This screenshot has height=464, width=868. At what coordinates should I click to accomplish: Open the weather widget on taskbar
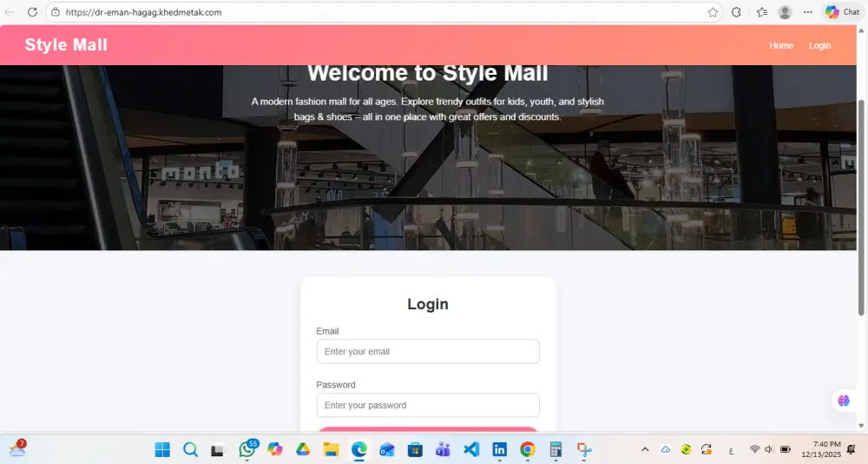click(17, 447)
